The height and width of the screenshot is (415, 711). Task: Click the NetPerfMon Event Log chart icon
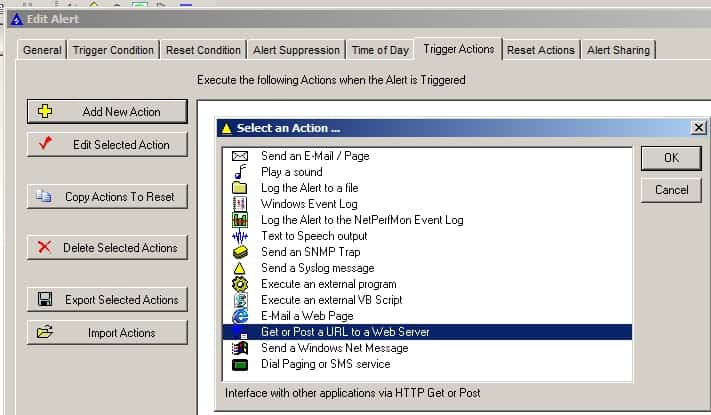click(x=240, y=220)
